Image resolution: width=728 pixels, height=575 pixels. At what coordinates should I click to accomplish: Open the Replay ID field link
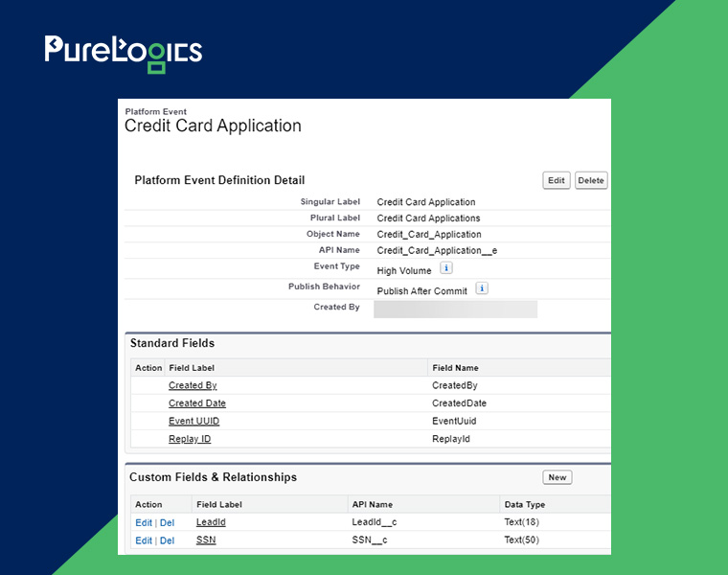tap(190, 439)
